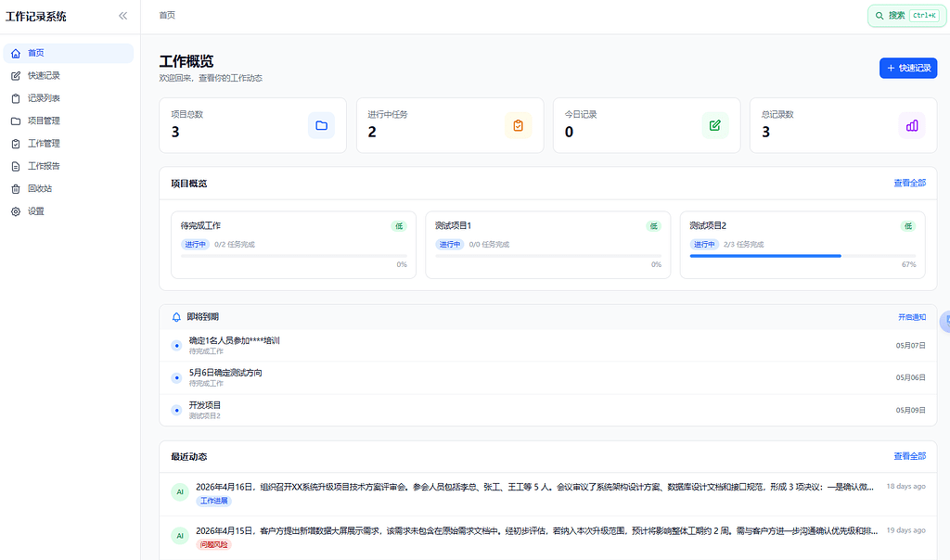The image size is (950, 560).
Task: Open the task 5月6日确定测试方向
Action: point(547,377)
